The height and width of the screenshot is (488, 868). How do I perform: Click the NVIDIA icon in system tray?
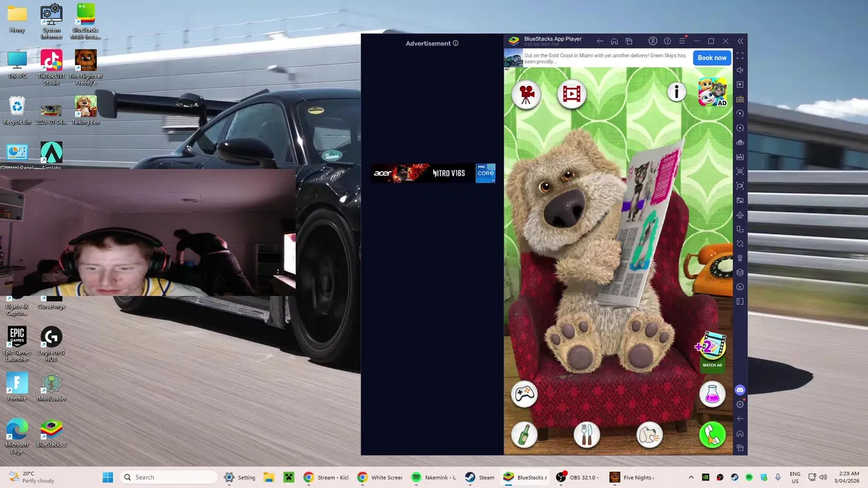click(705, 477)
